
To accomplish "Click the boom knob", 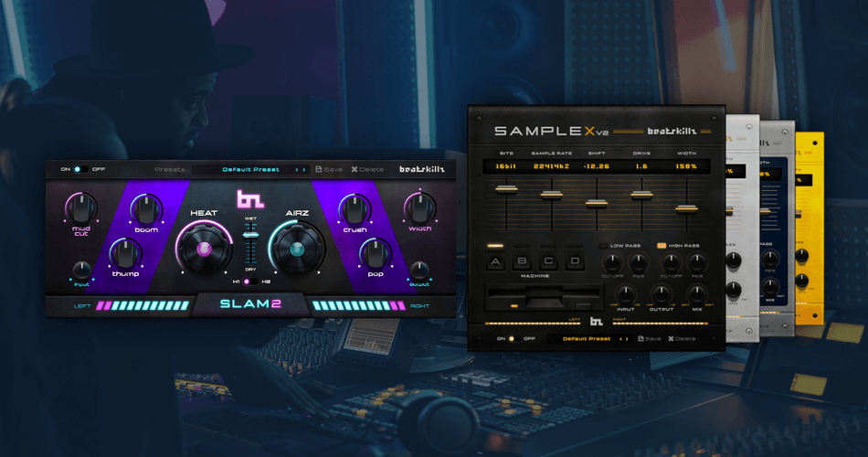I will pyautogui.click(x=146, y=209).
